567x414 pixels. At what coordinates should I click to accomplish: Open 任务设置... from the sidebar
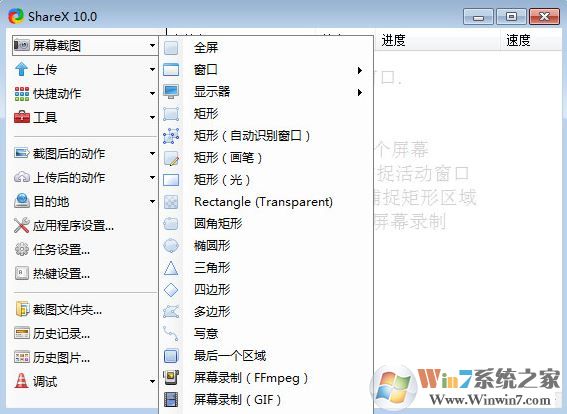[85, 249]
